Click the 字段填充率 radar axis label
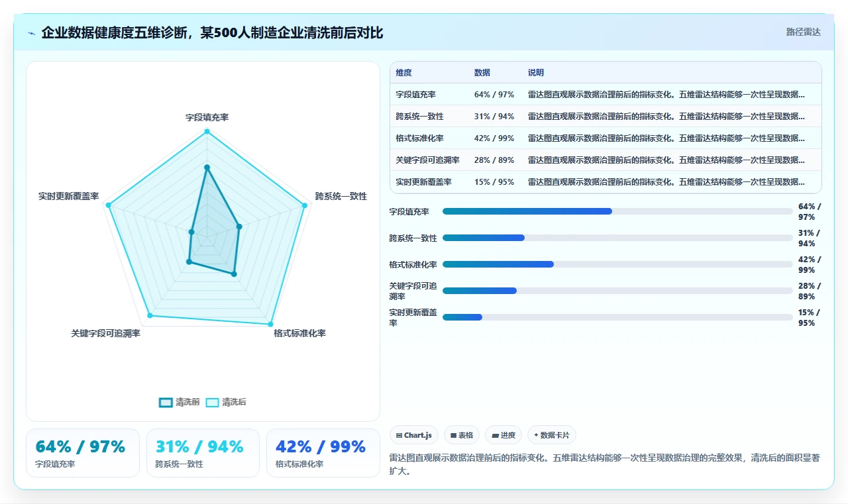 tap(207, 117)
